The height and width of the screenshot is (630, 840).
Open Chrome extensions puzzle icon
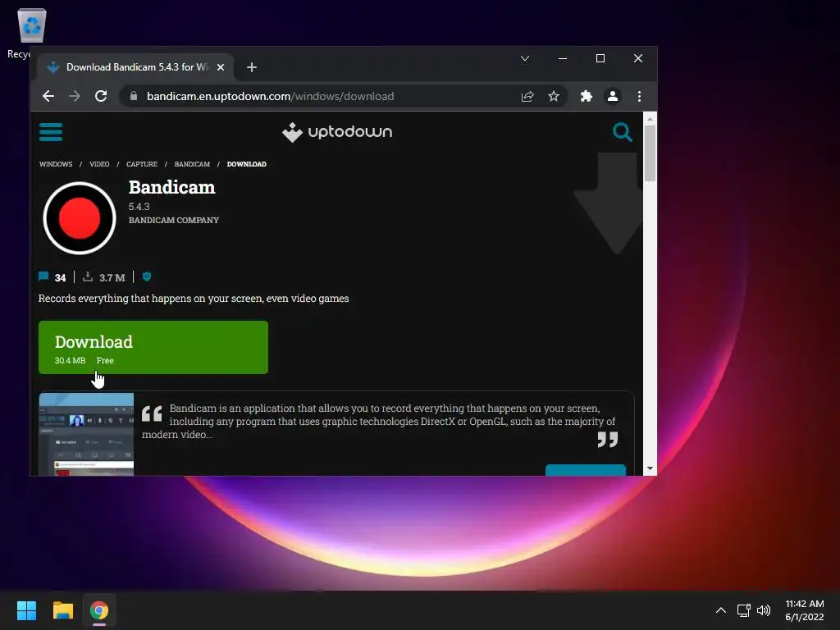point(586,97)
